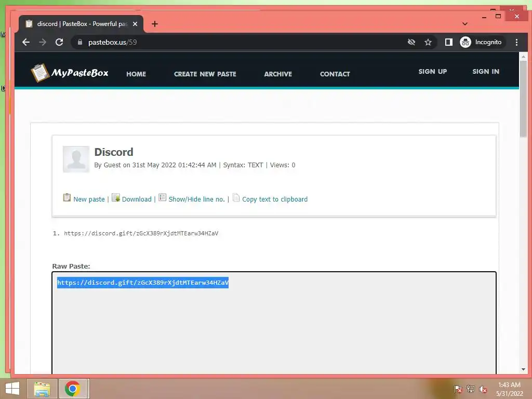
Task: Close the discord PasteBox tab
Action: 135,24
